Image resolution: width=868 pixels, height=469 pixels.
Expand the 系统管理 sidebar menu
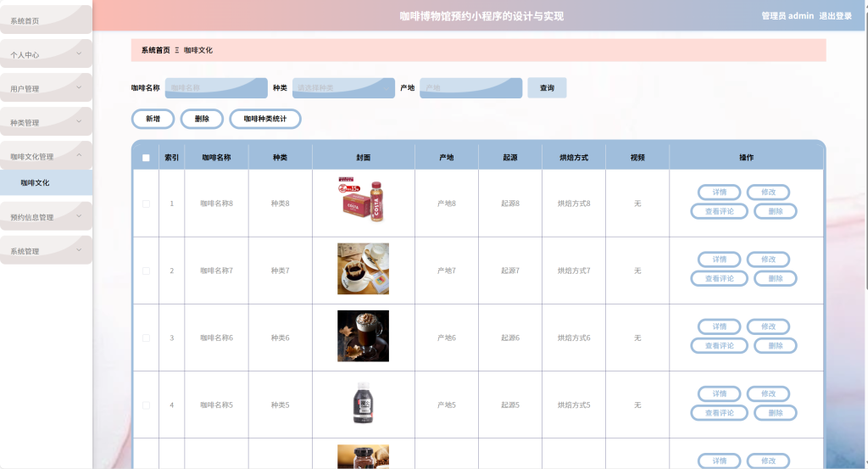click(x=46, y=250)
